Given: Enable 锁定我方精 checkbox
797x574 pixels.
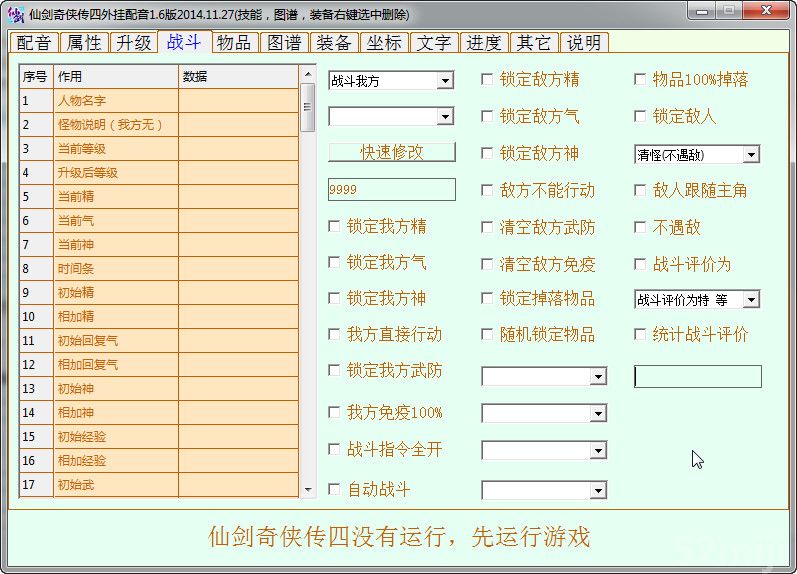Looking at the screenshot, I should [x=335, y=227].
